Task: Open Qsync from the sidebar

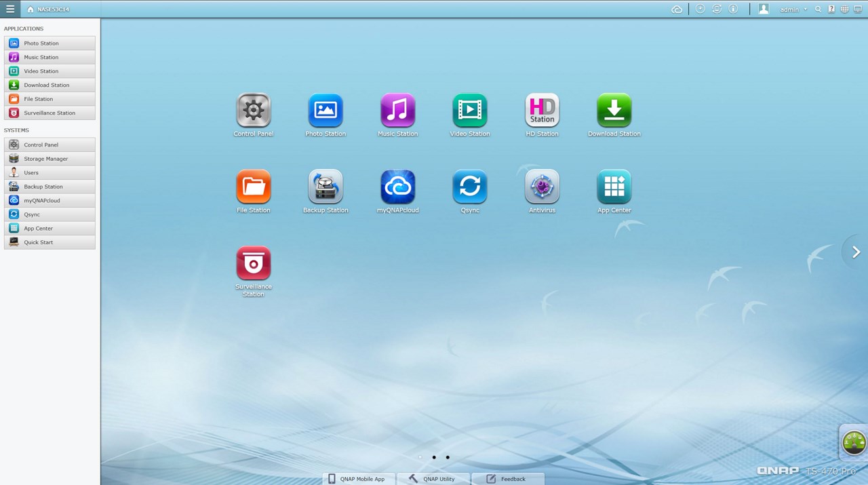Action: tap(50, 214)
